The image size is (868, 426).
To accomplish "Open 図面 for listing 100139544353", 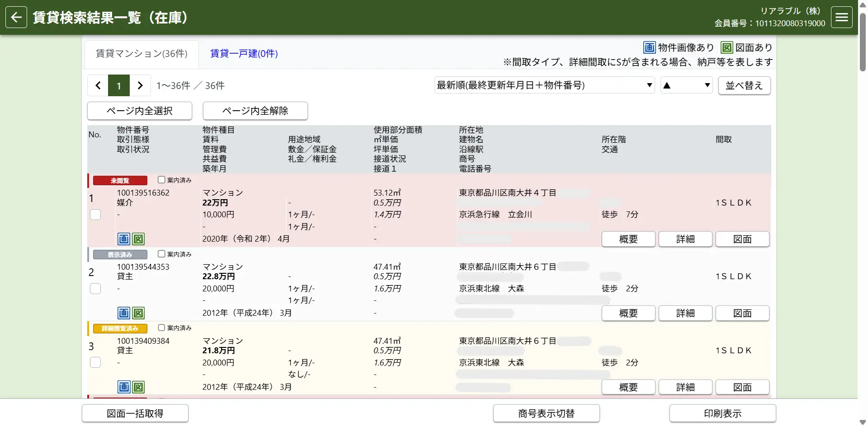I will (x=742, y=313).
